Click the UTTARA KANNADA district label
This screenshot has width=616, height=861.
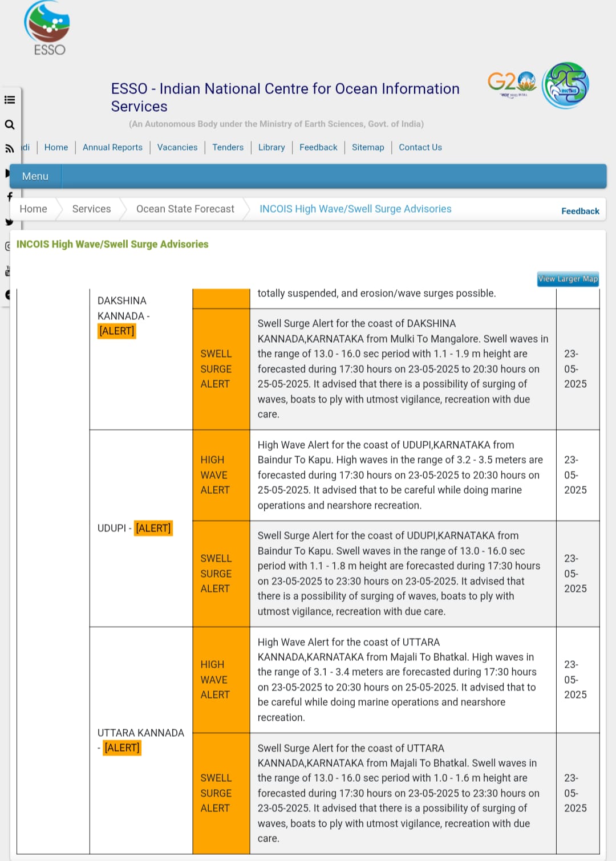click(141, 733)
